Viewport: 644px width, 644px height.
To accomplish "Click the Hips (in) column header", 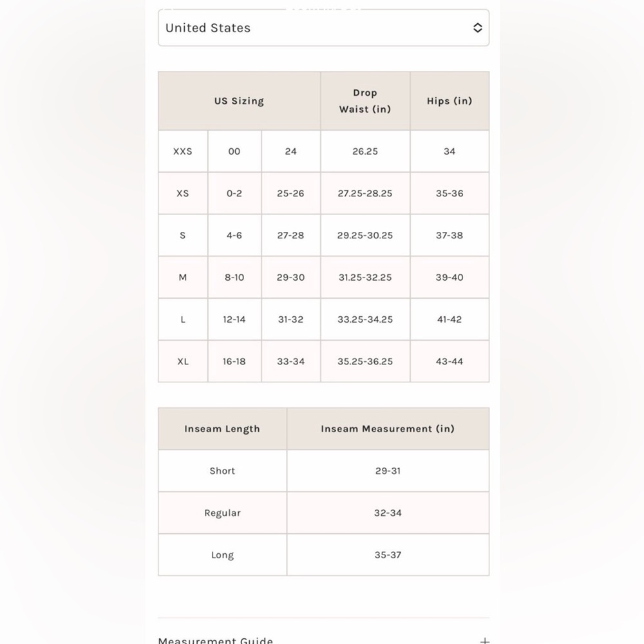I will point(449,101).
